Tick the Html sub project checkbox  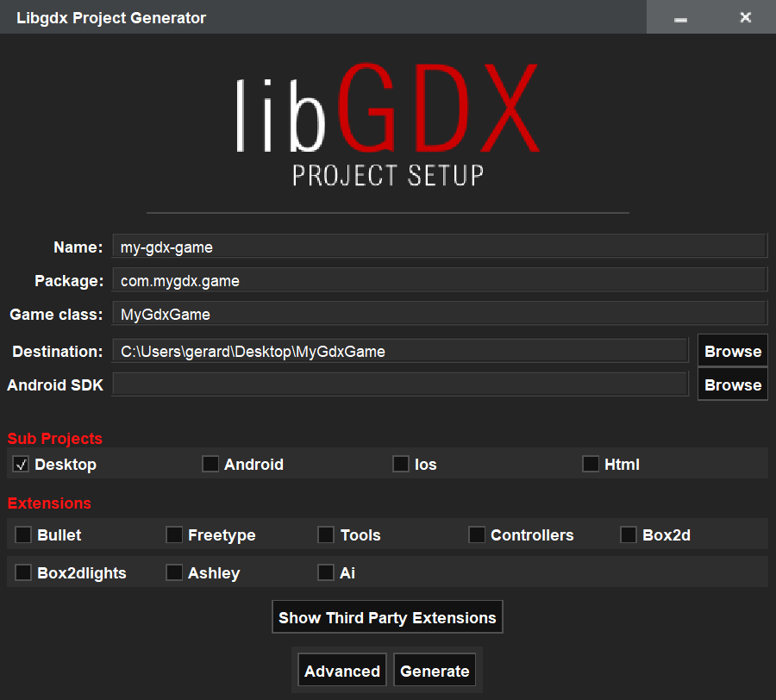[591, 465]
